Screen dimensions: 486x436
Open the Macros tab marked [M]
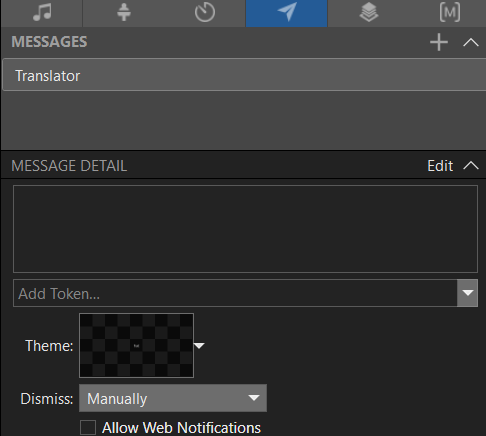449,13
